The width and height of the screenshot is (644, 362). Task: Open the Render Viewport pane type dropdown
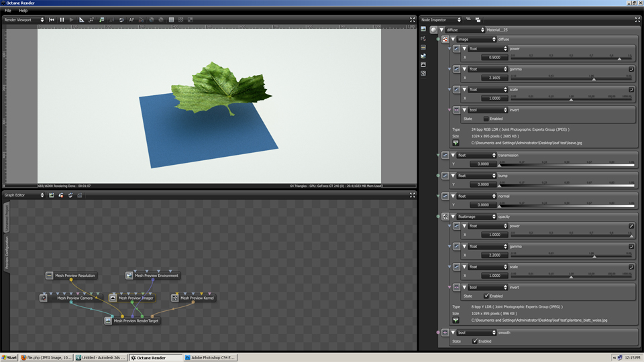click(24, 19)
